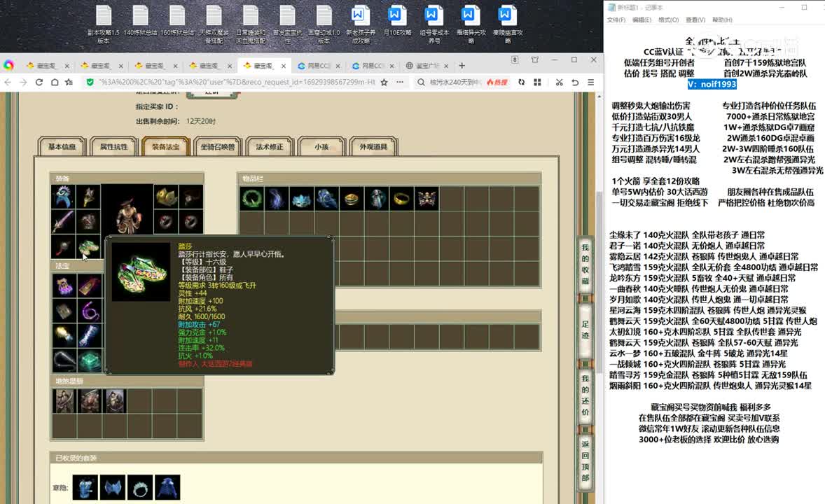Open the browser screenshot scissors tool
This screenshot has width=825, height=504.
[x=559, y=82]
